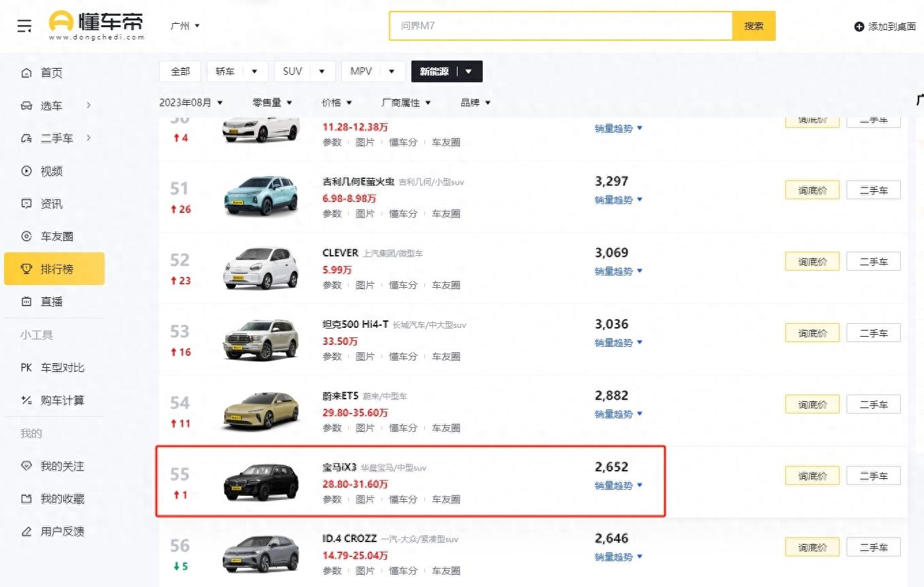
Task: Click the 排行榜 trophy icon
Action: click(x=27, y=269)
